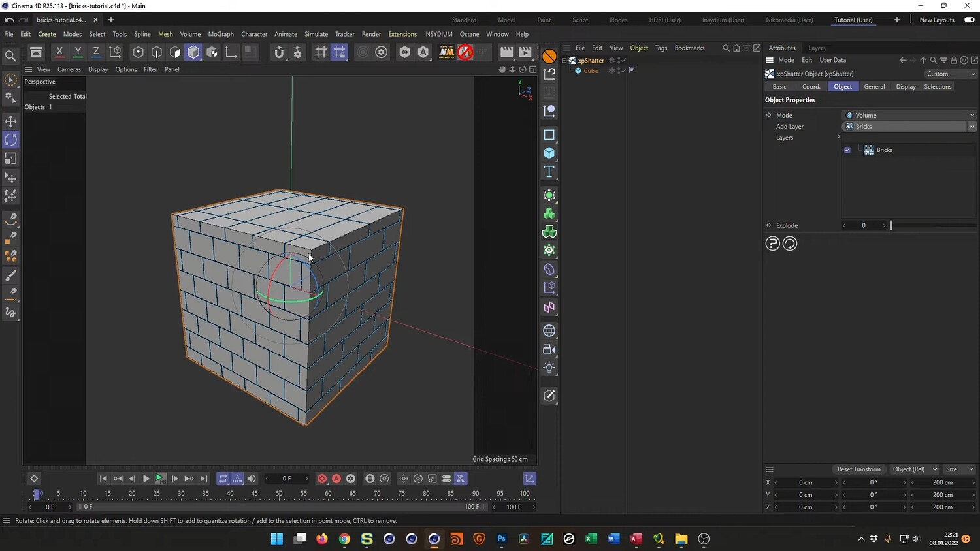The height and width of the screenshot is (551, 980).
Task: Open the Size dropdown in Coordinates
Action: point(959,469)
